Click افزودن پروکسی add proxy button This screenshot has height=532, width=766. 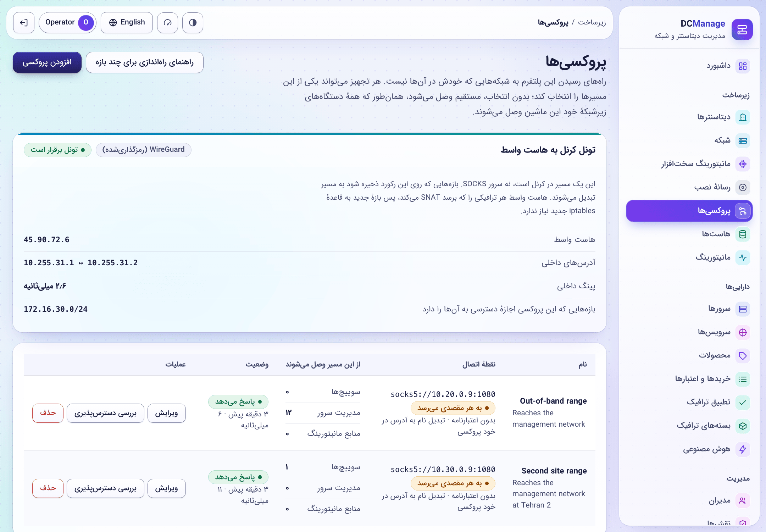(x=47, y=62)
